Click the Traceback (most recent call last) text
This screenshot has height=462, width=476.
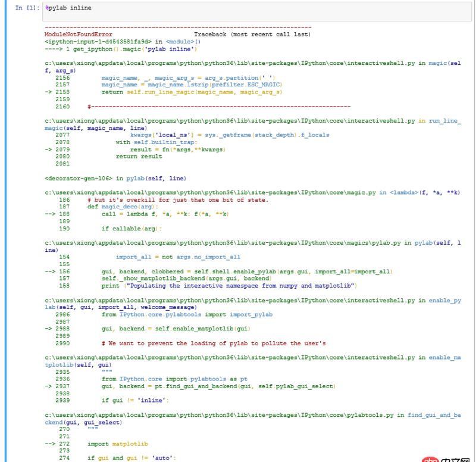tap(252, 35)
